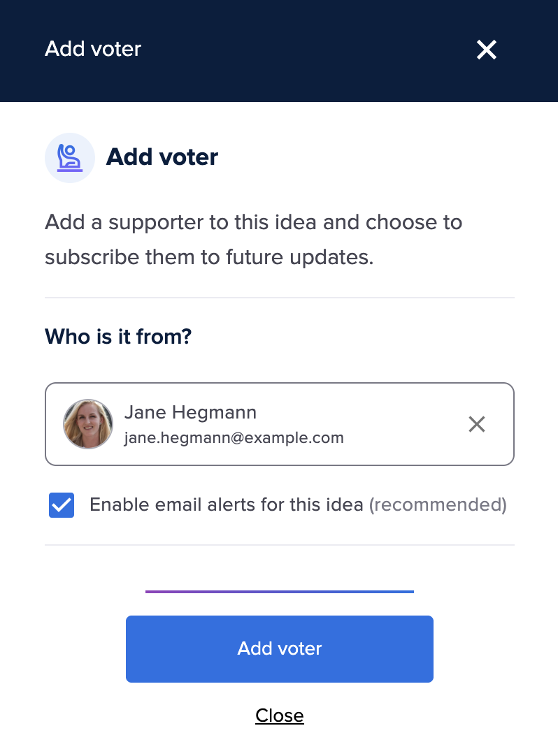Click the underlined Close link

click(x=280, y=715)
